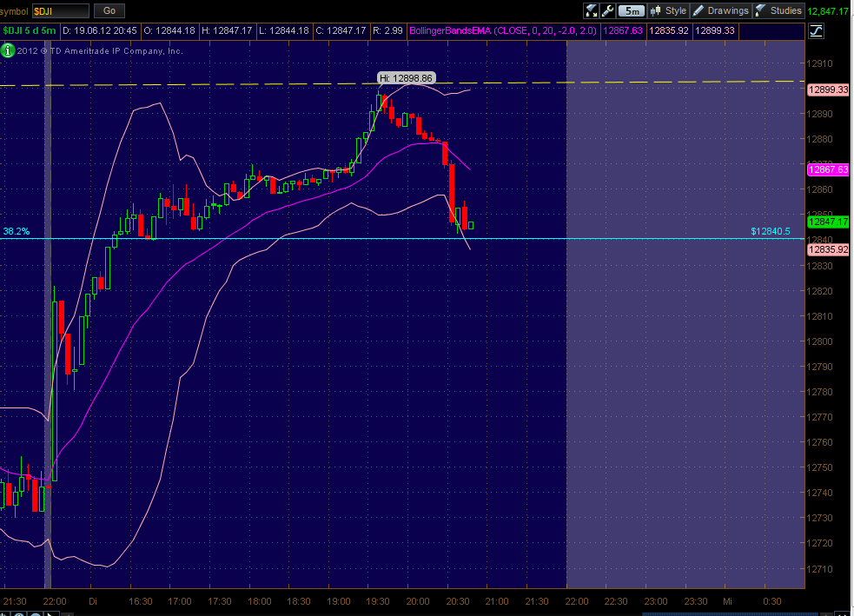The height and width of the screenshot is (616, 854).
Task: Click the R: 2.99 range value
Action: 387,30
